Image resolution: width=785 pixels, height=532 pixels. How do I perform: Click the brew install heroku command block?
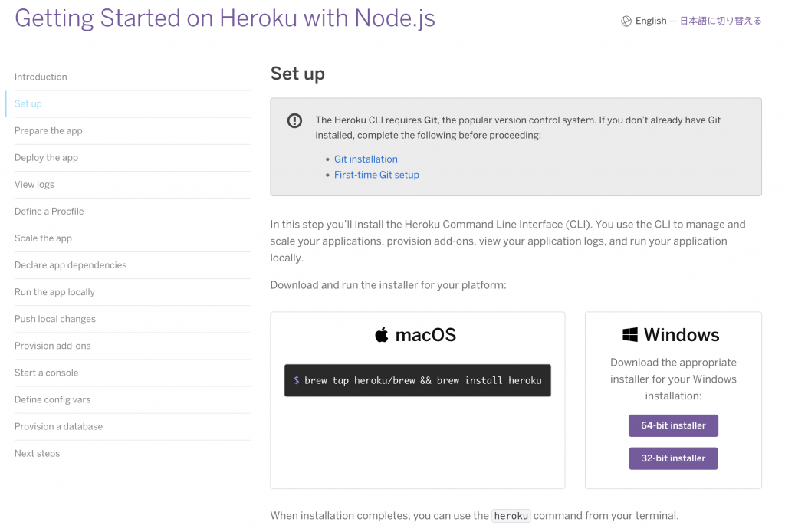(x=417, y=380)
